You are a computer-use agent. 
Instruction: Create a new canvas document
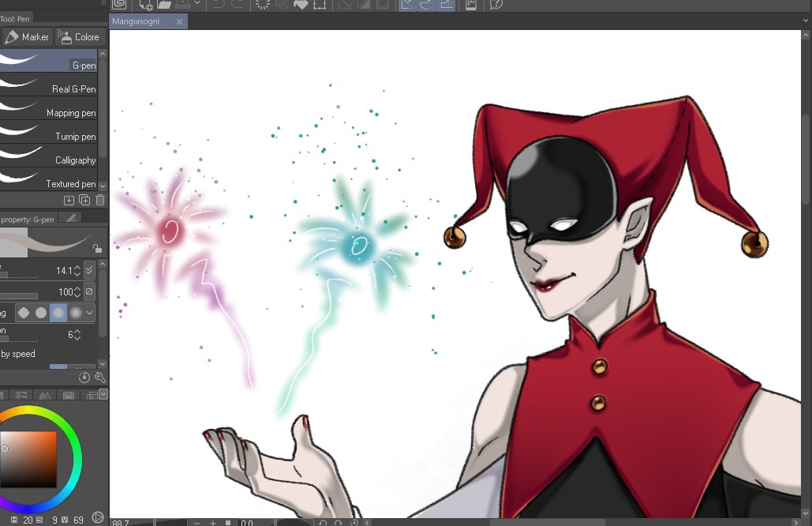click(x=146, y=4)
